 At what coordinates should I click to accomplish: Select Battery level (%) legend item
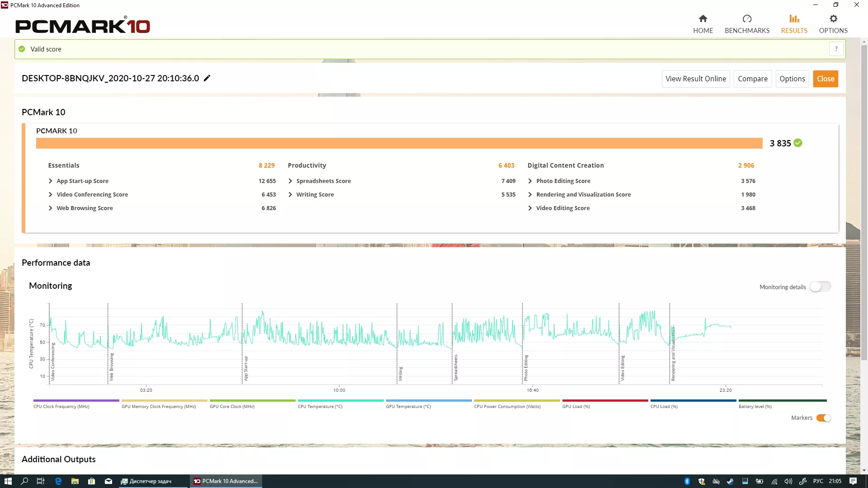pos(783,404)
